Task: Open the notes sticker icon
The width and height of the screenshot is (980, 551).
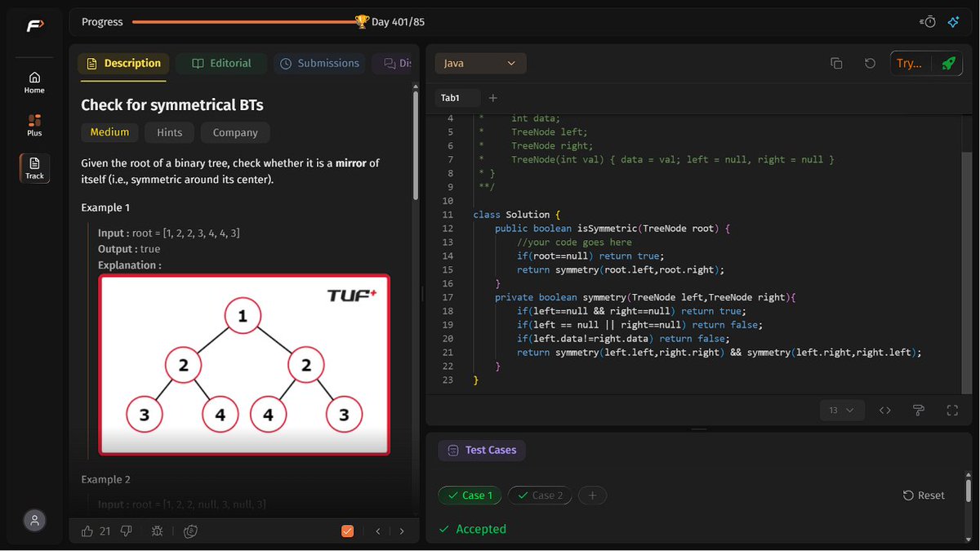Action: [x=191, y=531]
